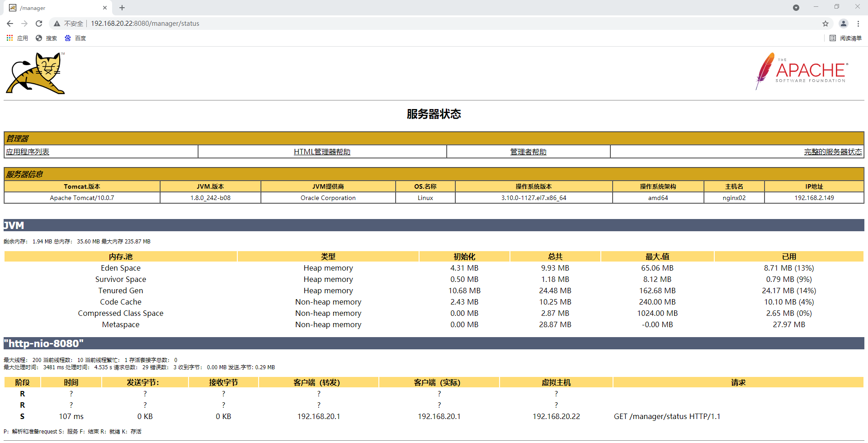This screenshot has width=868, height=443.
Task: Click the Code Cache memory pool row
Action: [434, 302]
